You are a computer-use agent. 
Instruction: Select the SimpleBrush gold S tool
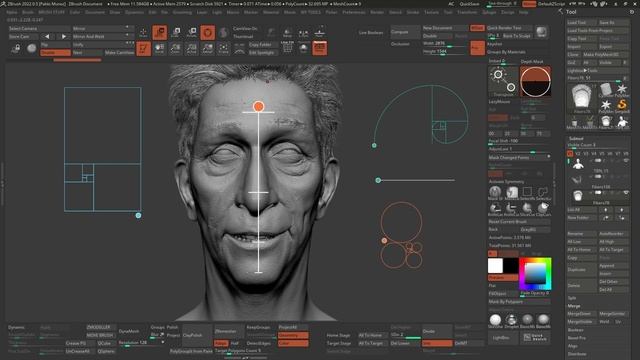coord(622,105)
